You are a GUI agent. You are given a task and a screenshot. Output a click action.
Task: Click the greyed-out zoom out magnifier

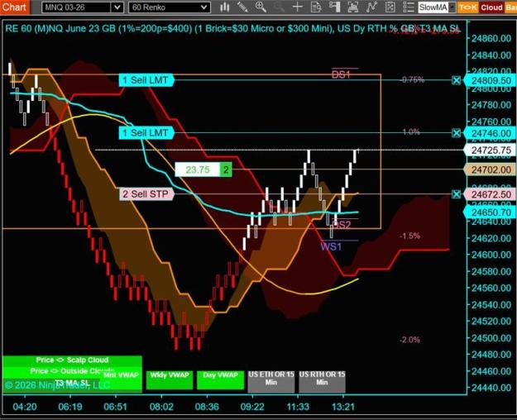click(279, 7)
